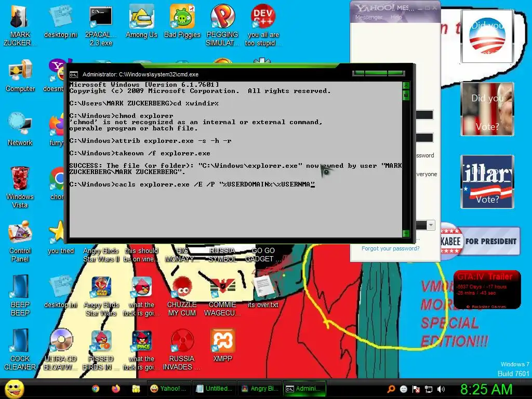Click the 'cacls explorer.exe /E /P' command line
532x399 pixels.
tap(192, 184)
